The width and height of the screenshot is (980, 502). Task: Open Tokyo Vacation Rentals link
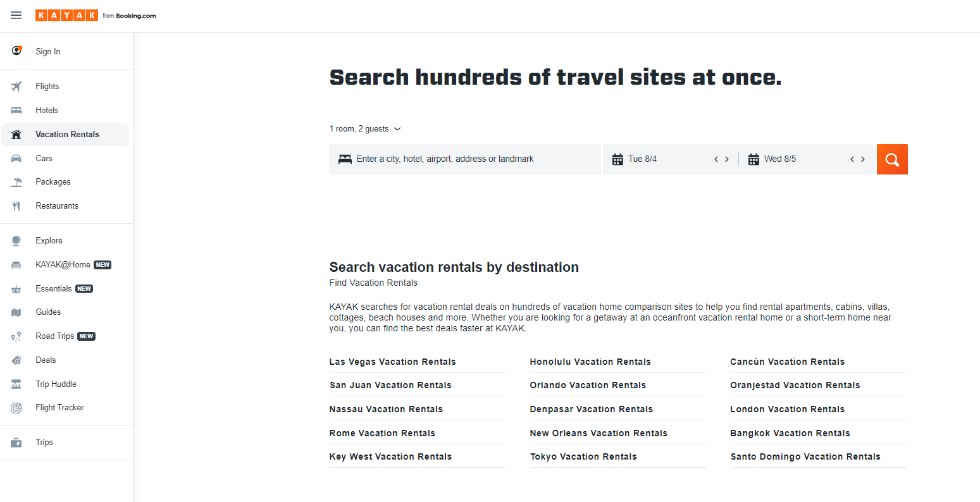[583, 456]
